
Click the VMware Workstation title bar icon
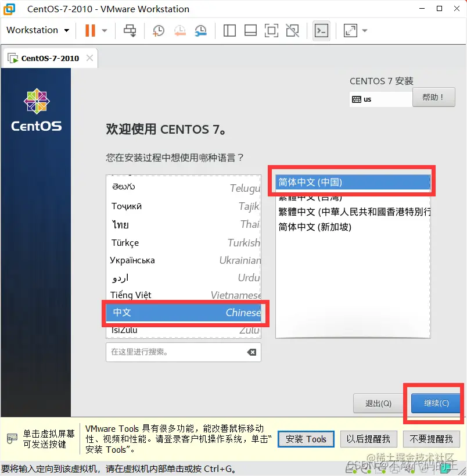(x=9, y=9)
